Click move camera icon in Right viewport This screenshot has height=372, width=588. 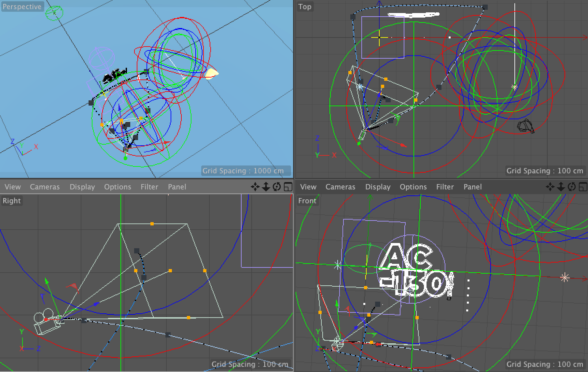pyautogui.click(x=255, y=187)
